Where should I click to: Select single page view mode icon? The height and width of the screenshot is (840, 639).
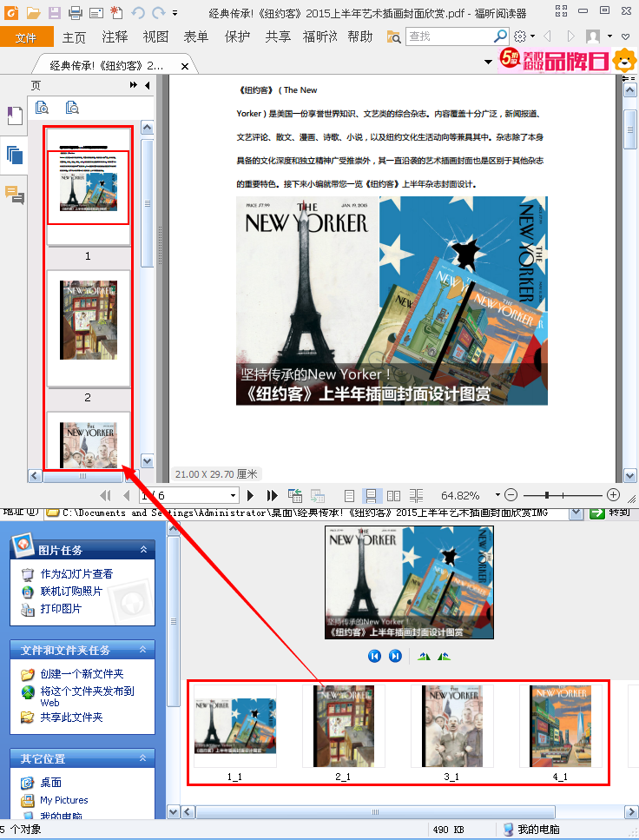coord(349,495)
